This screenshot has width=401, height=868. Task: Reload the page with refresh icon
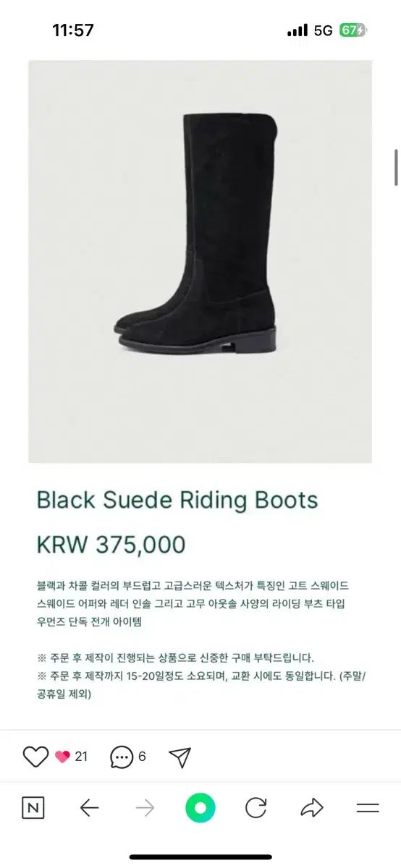click(x=256, y=808)
